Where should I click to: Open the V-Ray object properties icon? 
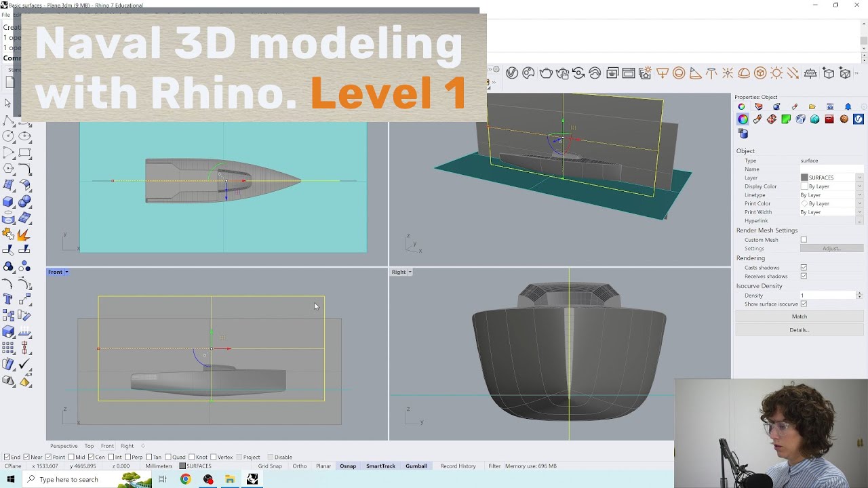pyautogui.click(x=859, y=119)
